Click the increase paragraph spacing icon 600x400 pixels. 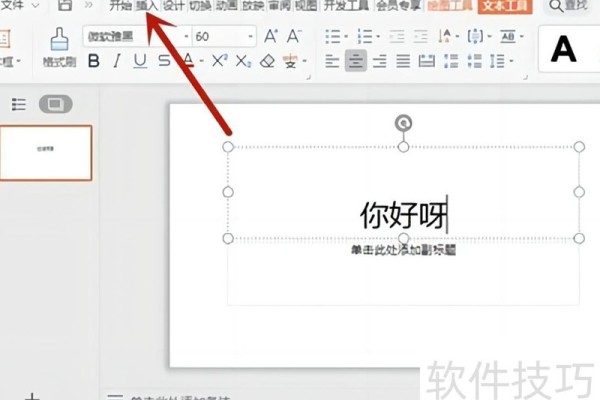[451, 61]
